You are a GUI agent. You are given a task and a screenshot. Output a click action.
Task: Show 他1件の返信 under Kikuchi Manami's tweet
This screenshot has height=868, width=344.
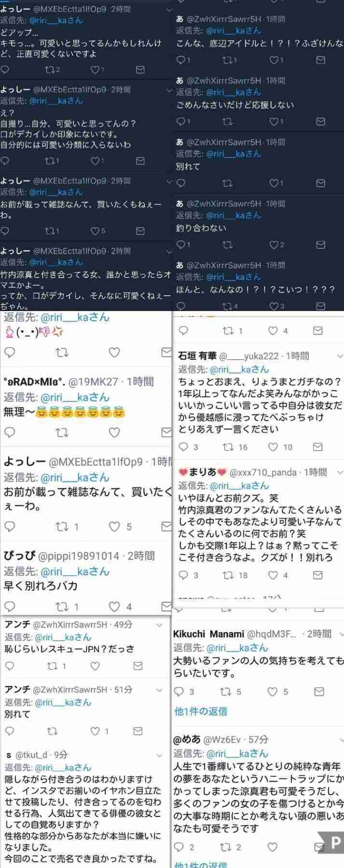pos(201,711)
